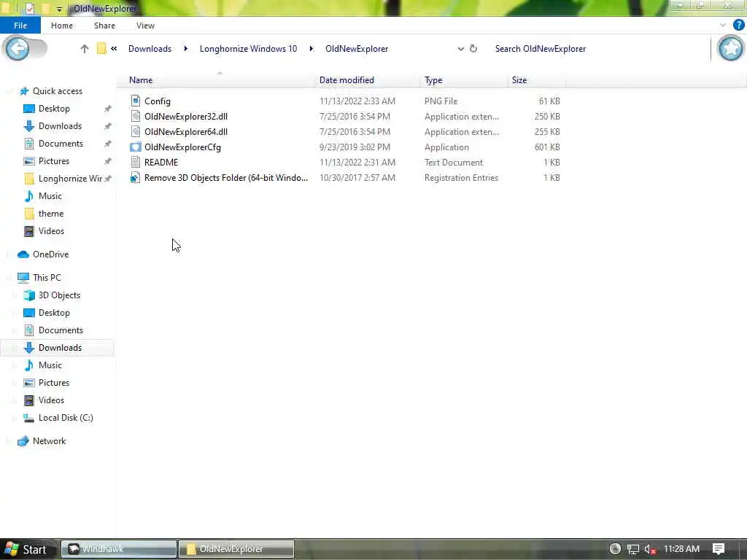The image size is (747, 560).
Task: Click the Music note icon under Quick access
Action: click(x=29, y=195)
